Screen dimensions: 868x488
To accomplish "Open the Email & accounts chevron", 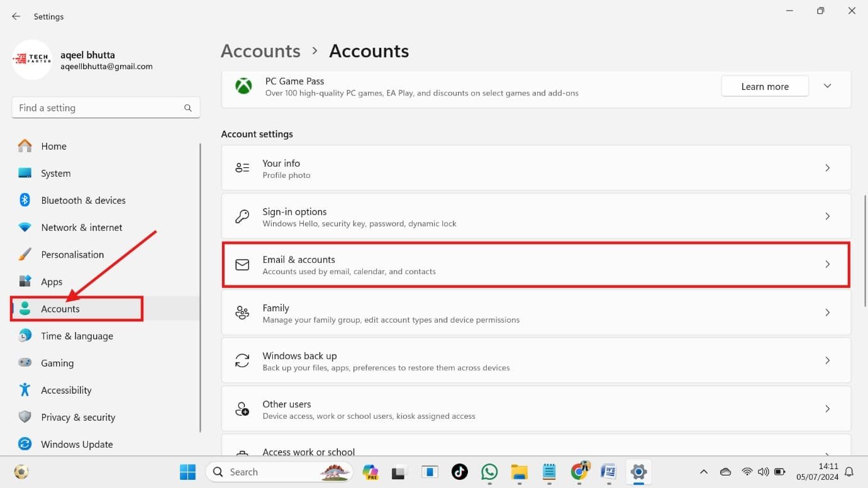I will pyautogui.click(x=827, y=264).
